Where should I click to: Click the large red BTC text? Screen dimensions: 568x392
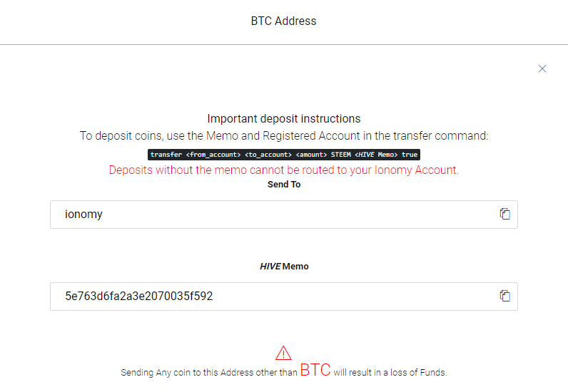tap(315, 370)
